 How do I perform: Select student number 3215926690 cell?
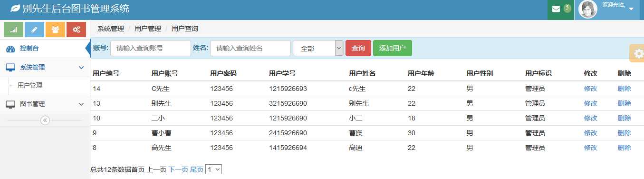pos(288,103)
